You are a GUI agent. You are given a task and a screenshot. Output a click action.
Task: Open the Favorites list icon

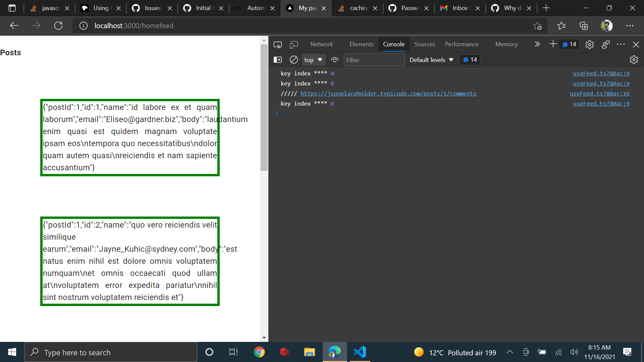click(x=561, y=25)
